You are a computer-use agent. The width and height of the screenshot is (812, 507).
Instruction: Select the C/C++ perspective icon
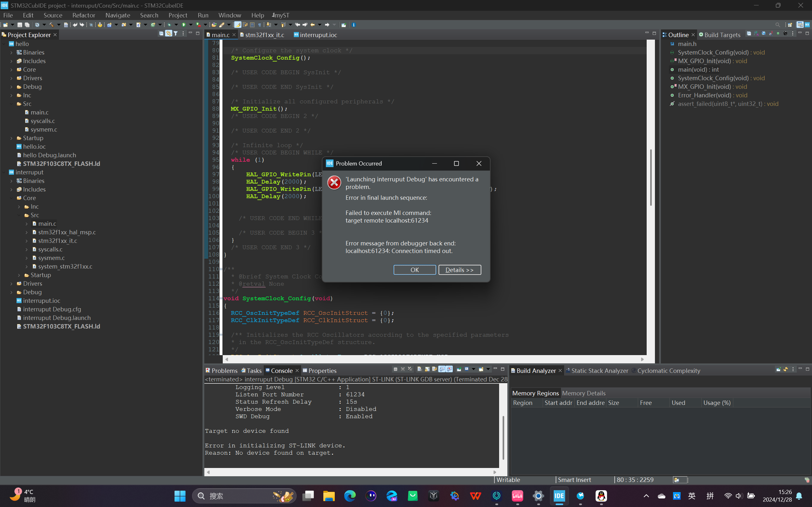tap(800, 25)
